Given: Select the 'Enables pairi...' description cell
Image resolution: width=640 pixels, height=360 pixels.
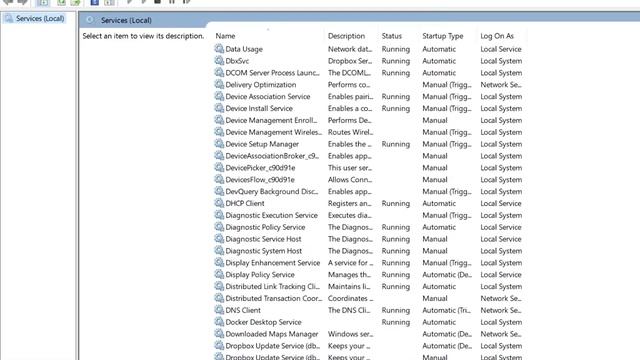Looking at the screenshot, I should 351,96.
